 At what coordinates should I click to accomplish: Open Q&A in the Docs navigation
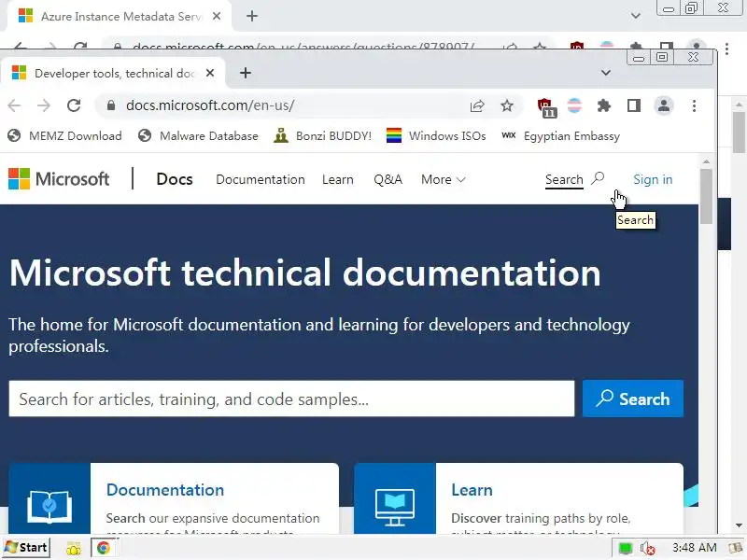pos(388,179)
